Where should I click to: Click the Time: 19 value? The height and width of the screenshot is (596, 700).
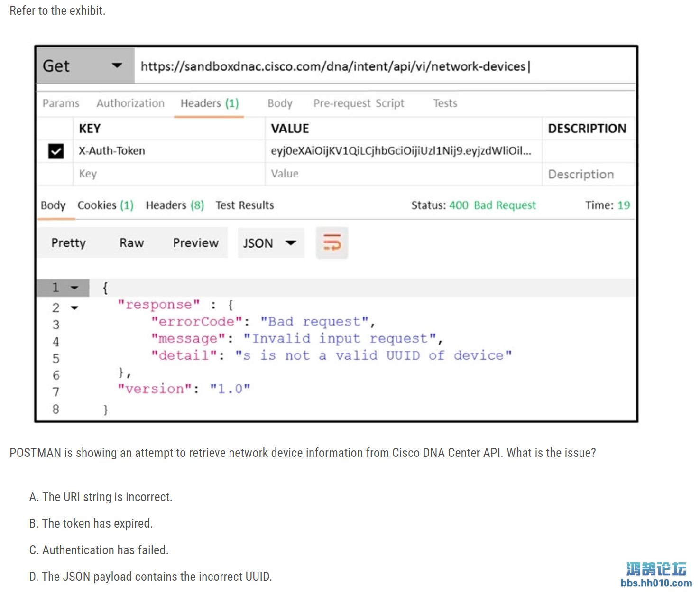point(608,205)
